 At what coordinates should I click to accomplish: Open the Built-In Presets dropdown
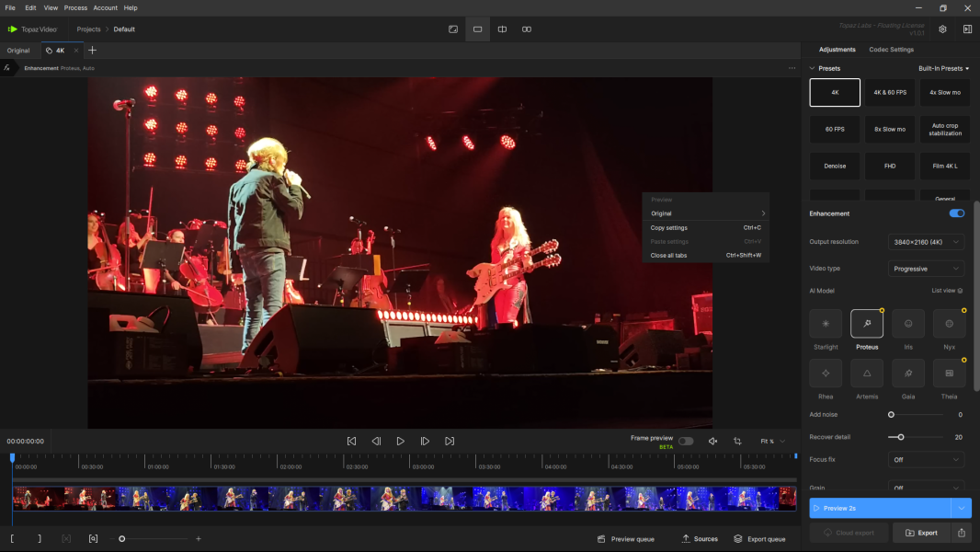943,68
